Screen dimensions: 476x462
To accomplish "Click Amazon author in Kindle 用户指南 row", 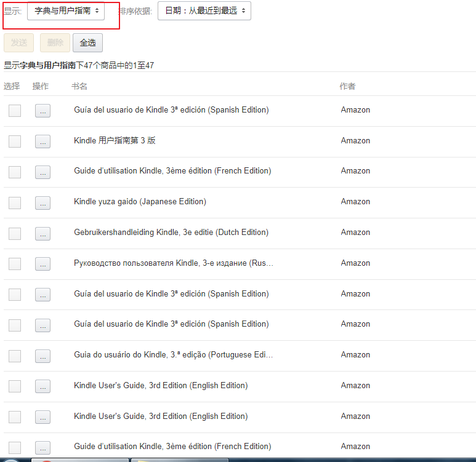I will click(355, 140).
